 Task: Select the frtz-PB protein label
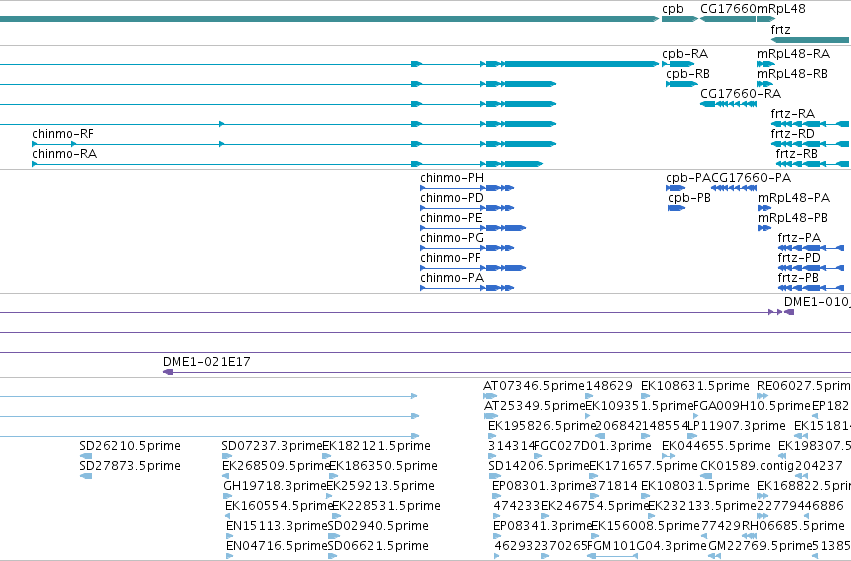(798, 278)
